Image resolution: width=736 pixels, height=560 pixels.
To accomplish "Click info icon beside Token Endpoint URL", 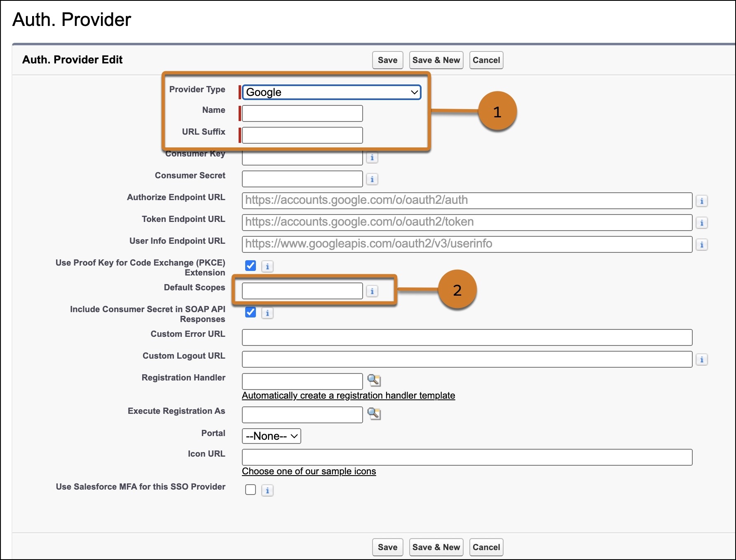I will coord(701,223).
